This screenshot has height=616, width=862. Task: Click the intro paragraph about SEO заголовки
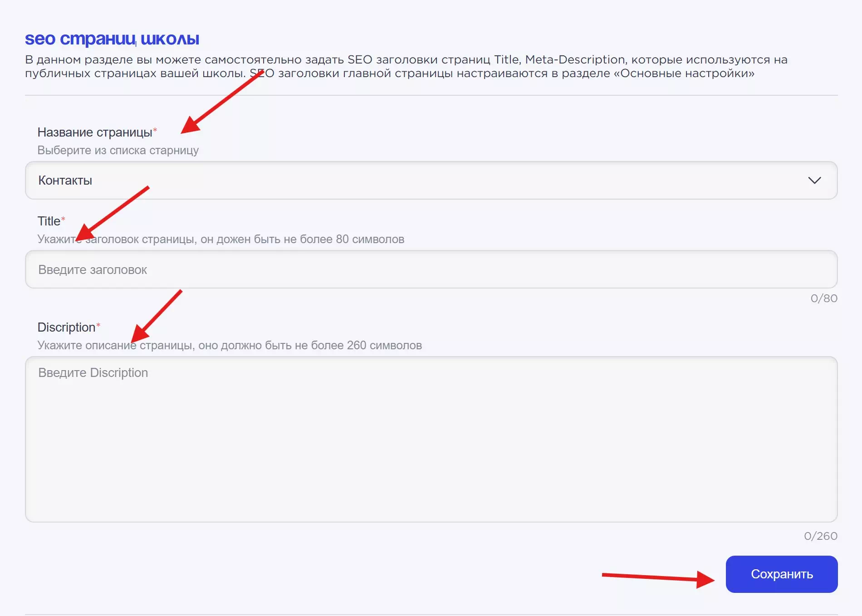point(406,66)
